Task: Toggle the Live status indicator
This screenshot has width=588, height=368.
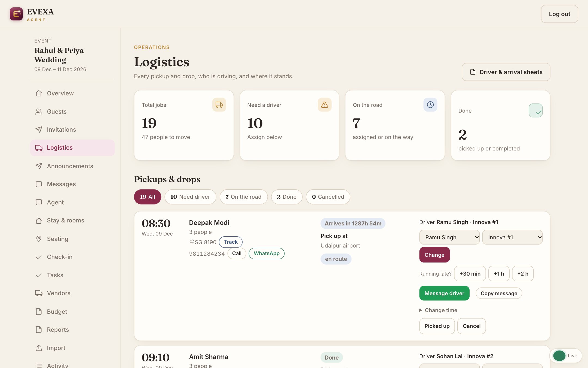Action: (x=566, y=355)
